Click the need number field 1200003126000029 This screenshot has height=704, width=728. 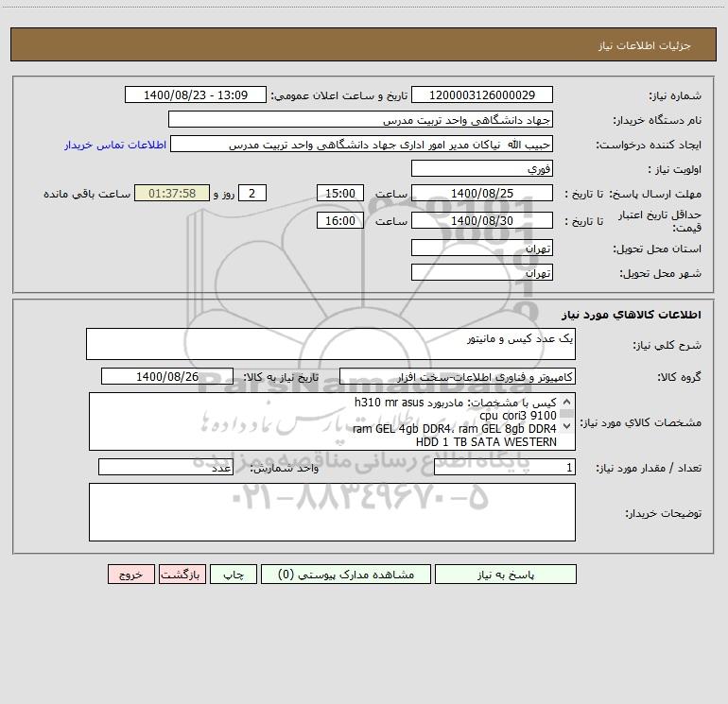[x=482, y=94]
